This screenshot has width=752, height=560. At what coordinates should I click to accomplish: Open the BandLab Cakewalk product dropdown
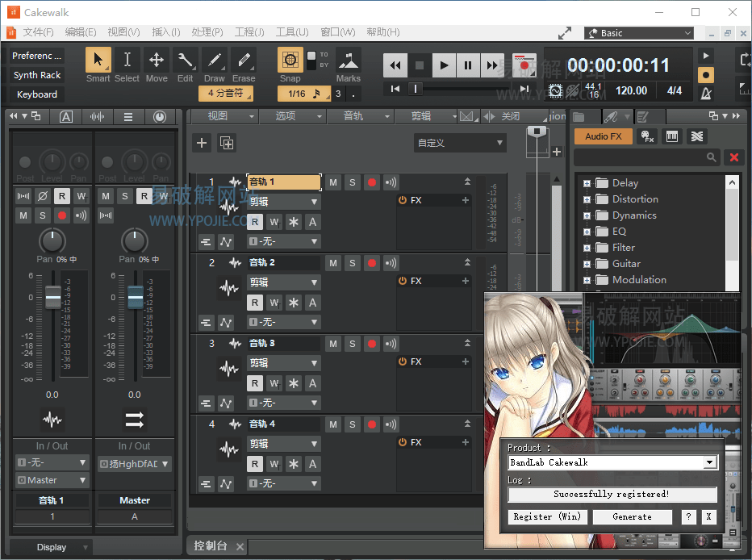pyautogui.click(x=709, y=462)
